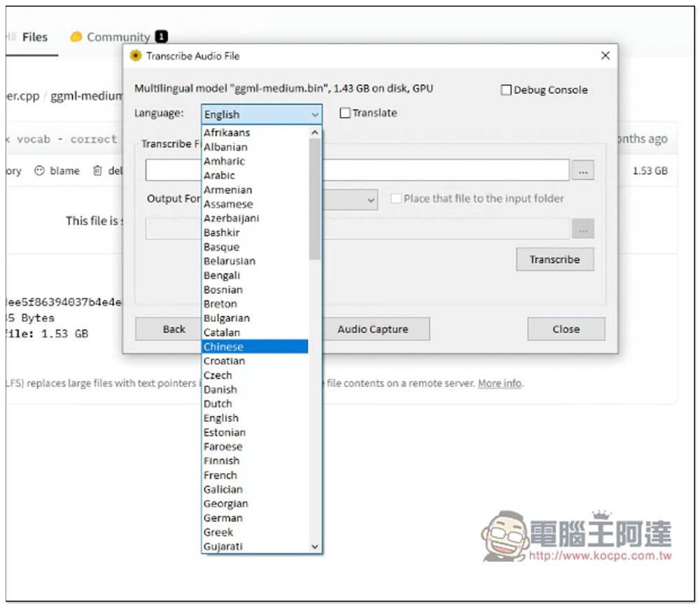
Task: Select Chinese from the language list
Action: (223, 347)
